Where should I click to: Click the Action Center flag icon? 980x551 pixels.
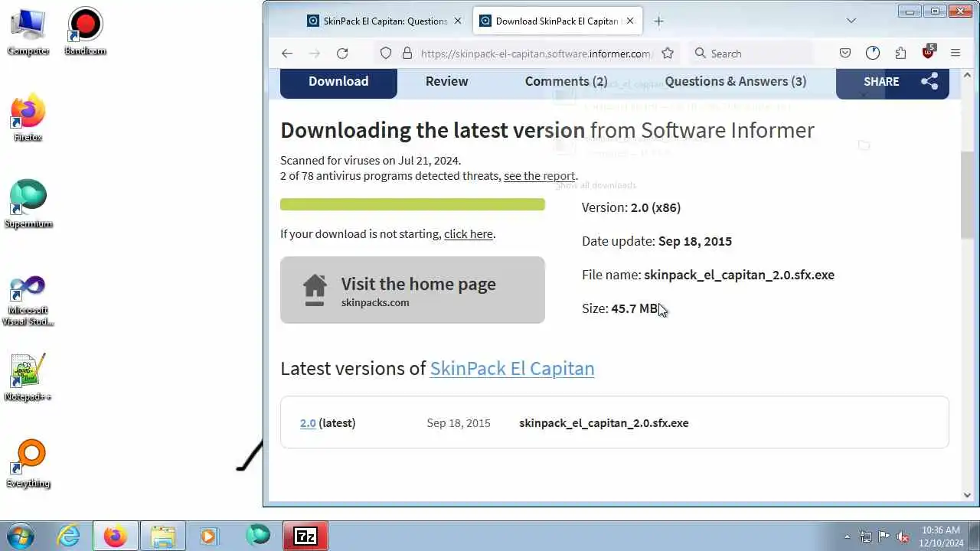(x=884, y=536)
